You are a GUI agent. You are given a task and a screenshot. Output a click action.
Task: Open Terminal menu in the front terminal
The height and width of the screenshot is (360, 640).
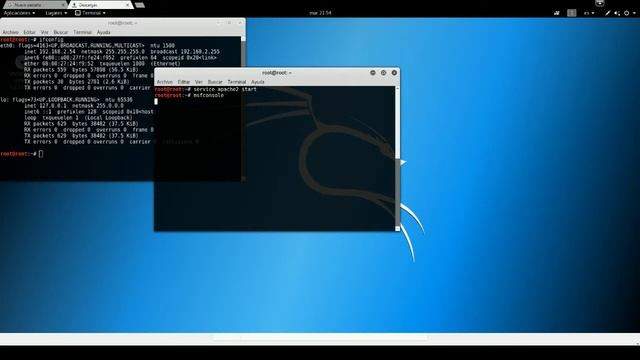(237, 82)
